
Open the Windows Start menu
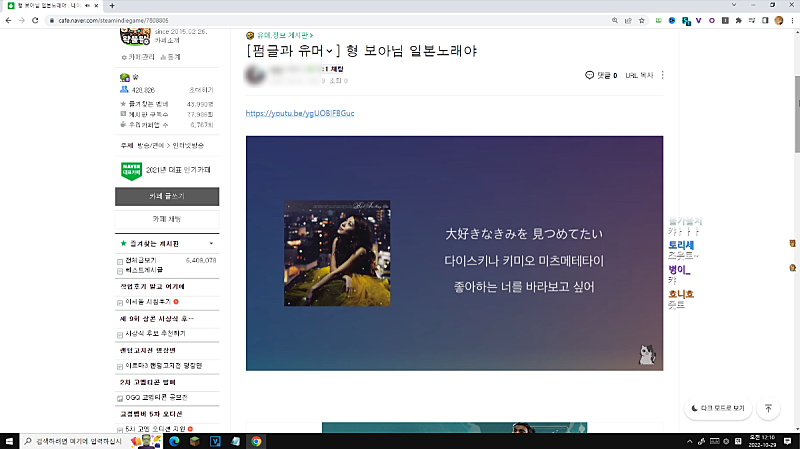[9, 441]
